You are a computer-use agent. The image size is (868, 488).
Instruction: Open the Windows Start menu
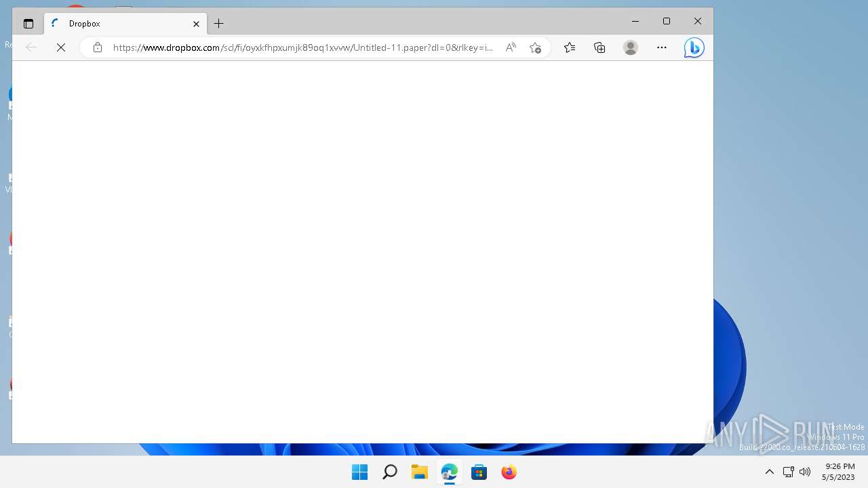click(360, 472)
